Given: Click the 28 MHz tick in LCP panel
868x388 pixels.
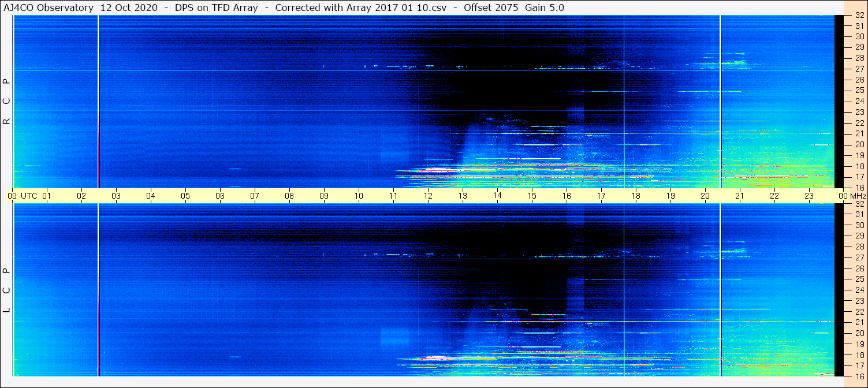Looking at the screenshot, I should coord(859,247).
